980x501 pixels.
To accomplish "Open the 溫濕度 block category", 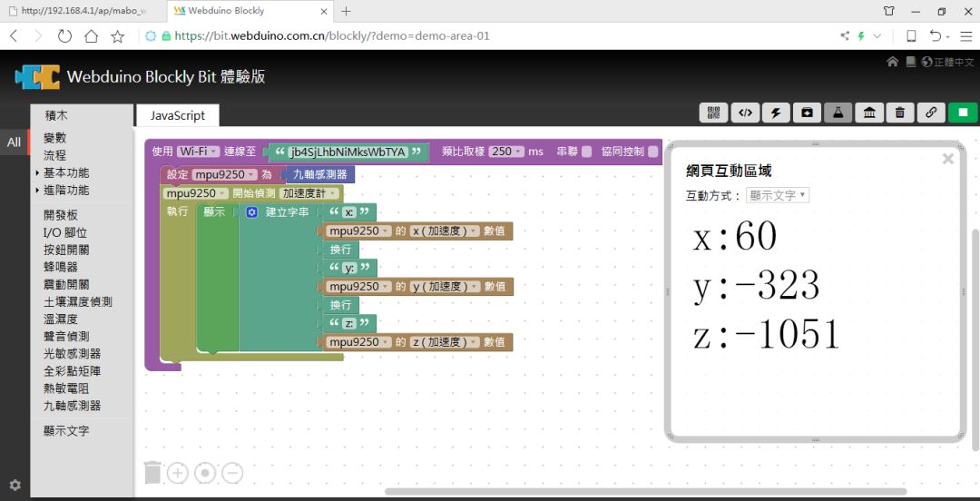I will [61, 319].
